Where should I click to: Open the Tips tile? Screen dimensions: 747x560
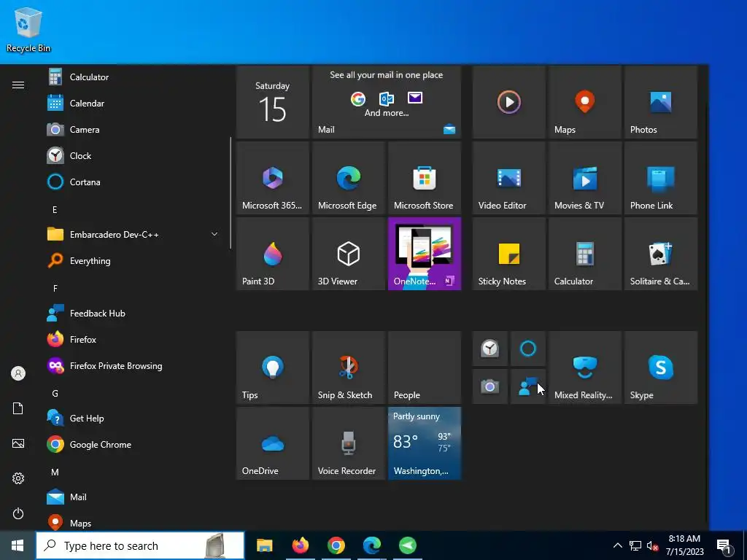tap(273, 367)
